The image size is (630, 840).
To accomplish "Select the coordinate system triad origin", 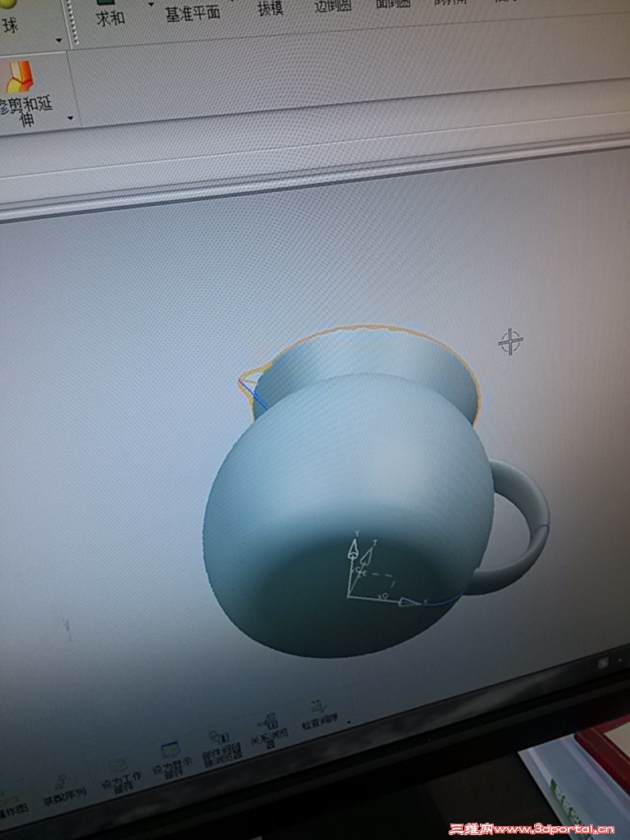I will [x=349, y=596].
